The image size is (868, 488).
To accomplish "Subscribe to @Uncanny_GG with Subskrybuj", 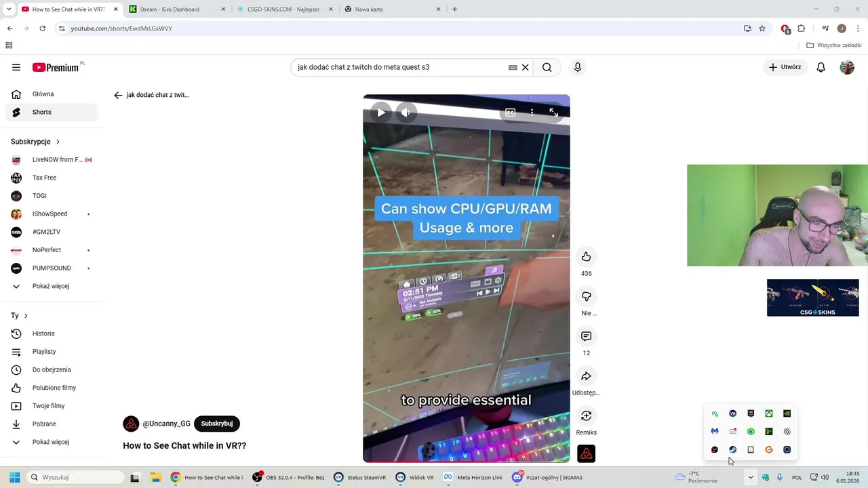I will tap(217, 424).
